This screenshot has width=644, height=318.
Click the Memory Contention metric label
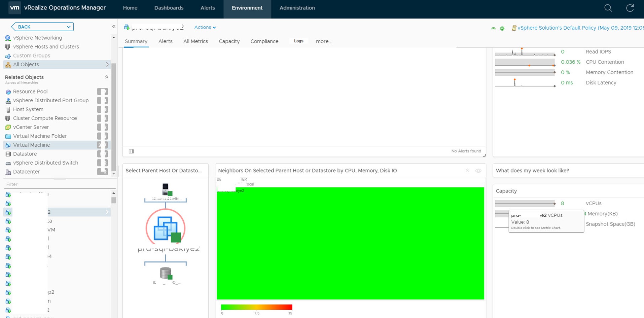click(609, 72)
